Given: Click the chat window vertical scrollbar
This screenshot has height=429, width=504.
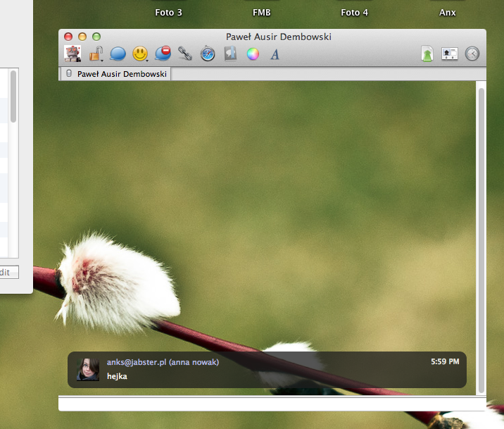Looking at the screenshot, I should (x=481, y=240).
